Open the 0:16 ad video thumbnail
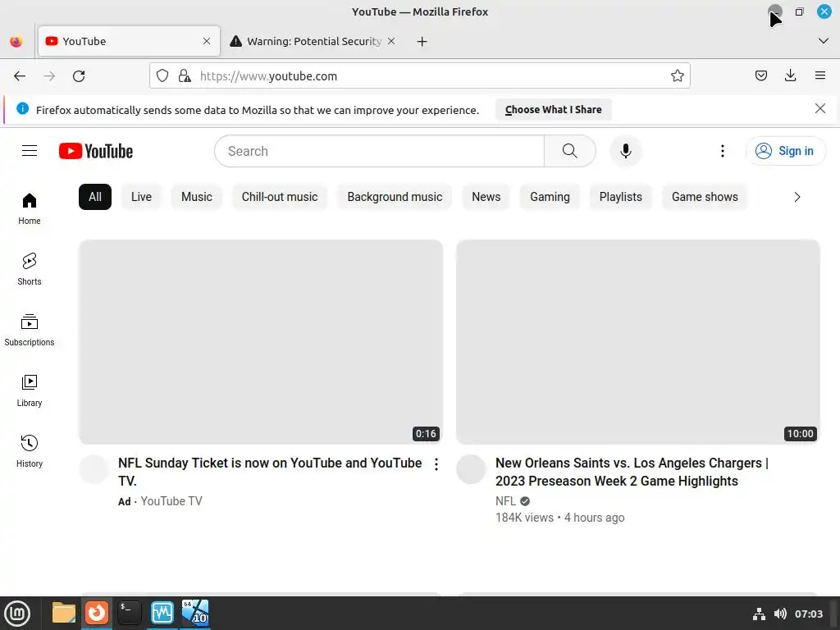The height and width of the screenshot is (630, 840). [261, 342]
